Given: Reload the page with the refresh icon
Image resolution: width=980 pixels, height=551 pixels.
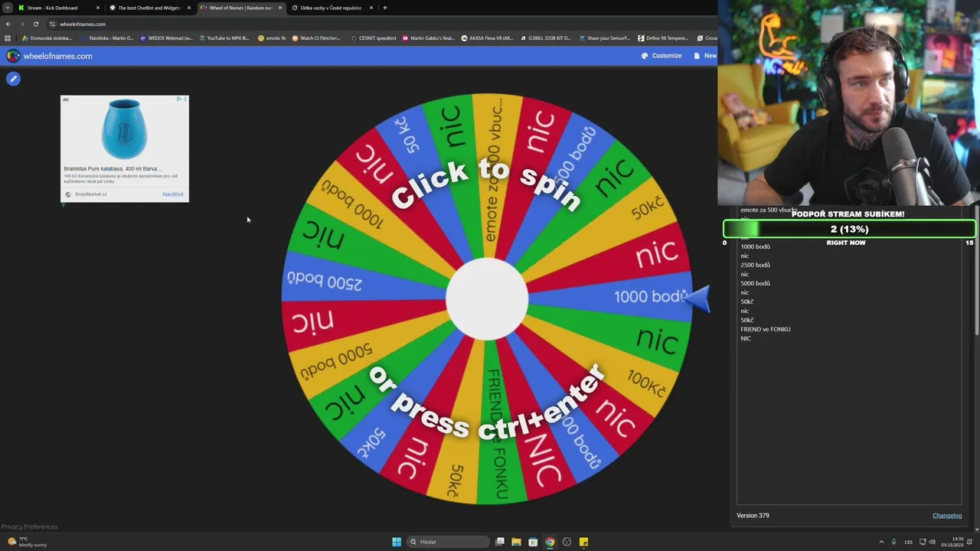Looking at the screenshot, I should 36,24.
